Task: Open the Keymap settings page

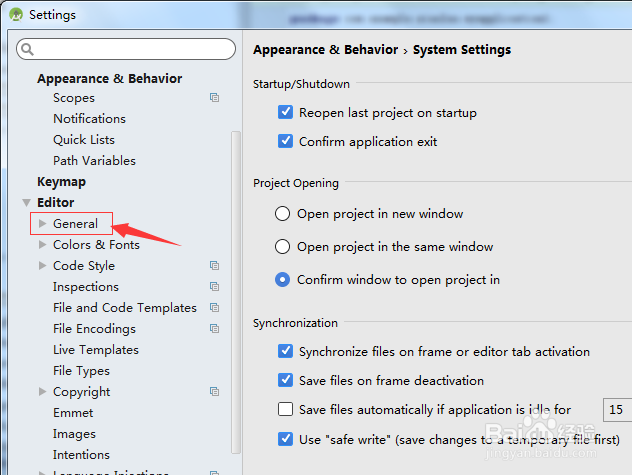Action: (x=61, y=182)
